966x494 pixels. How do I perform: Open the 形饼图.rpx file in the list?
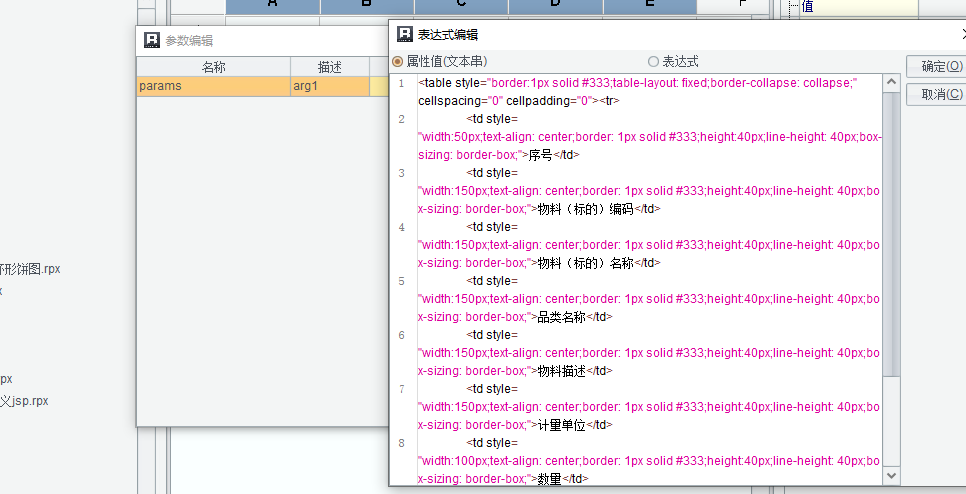coord(30,269)
